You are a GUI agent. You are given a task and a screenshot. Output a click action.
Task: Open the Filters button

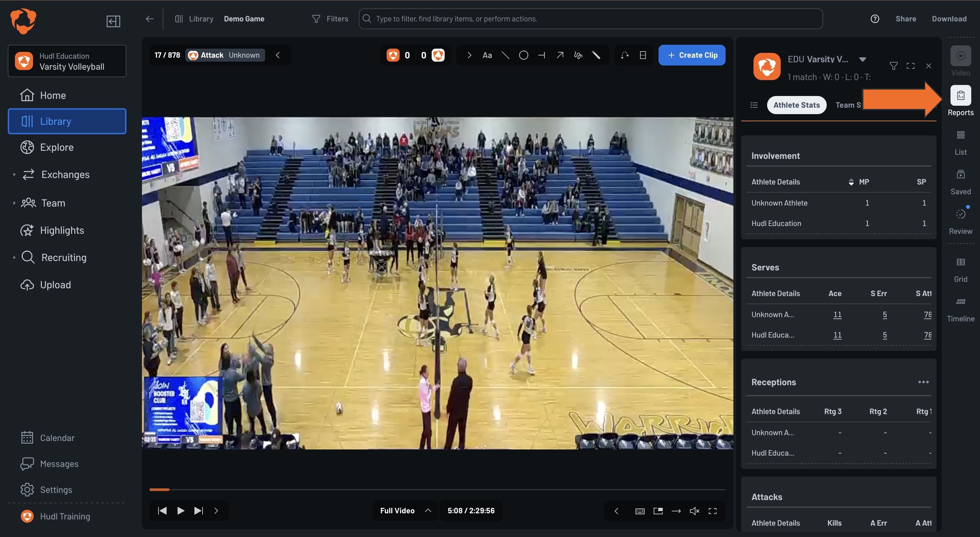[x=330, y=19]
